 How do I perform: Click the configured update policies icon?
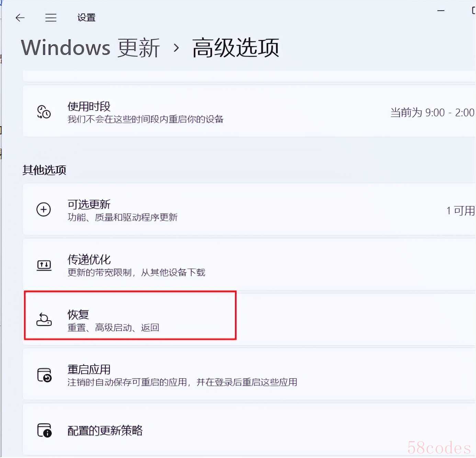(44, 430)
